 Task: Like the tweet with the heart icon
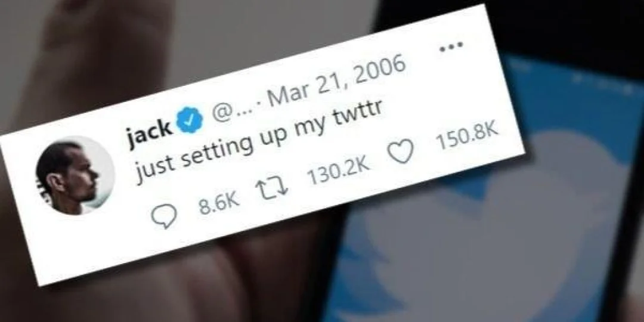pos(401,152)
